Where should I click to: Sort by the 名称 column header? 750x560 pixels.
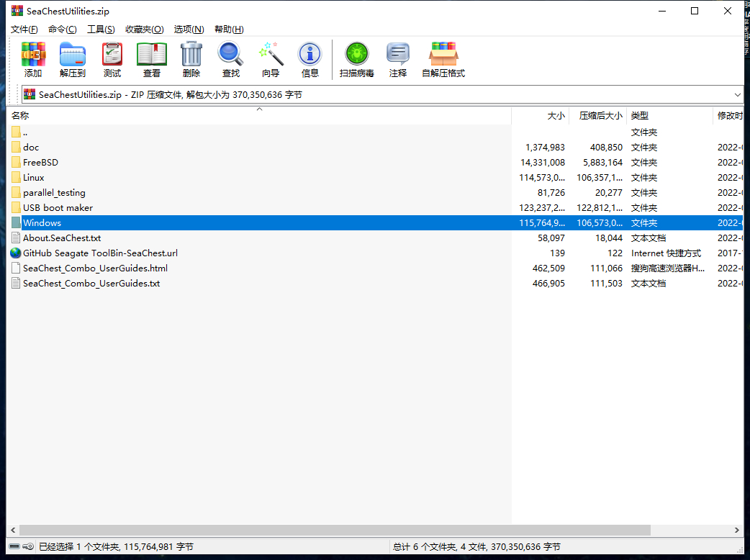click(x=259, y=115)
